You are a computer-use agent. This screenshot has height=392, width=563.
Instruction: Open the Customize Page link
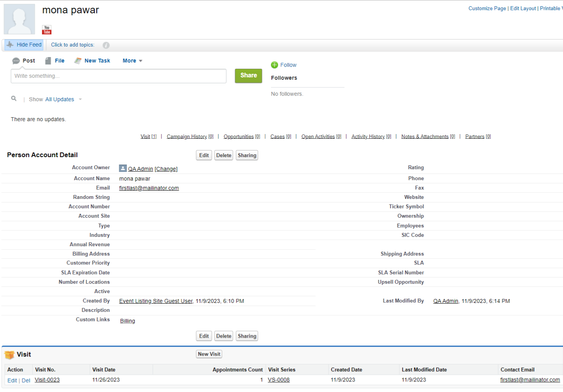(x=487, y=9)
